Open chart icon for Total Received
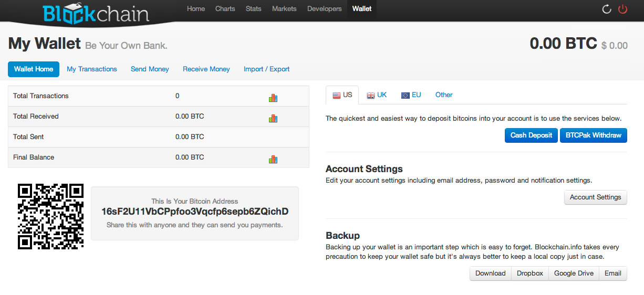Viewport: 644px width, 295px height. coord(273,118)
